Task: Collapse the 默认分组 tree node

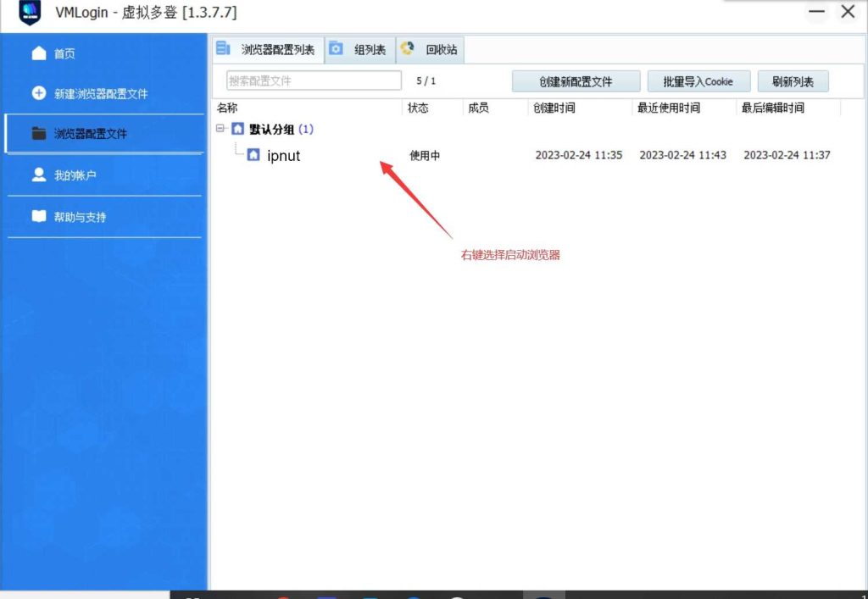Action: (x=220, y=130)
